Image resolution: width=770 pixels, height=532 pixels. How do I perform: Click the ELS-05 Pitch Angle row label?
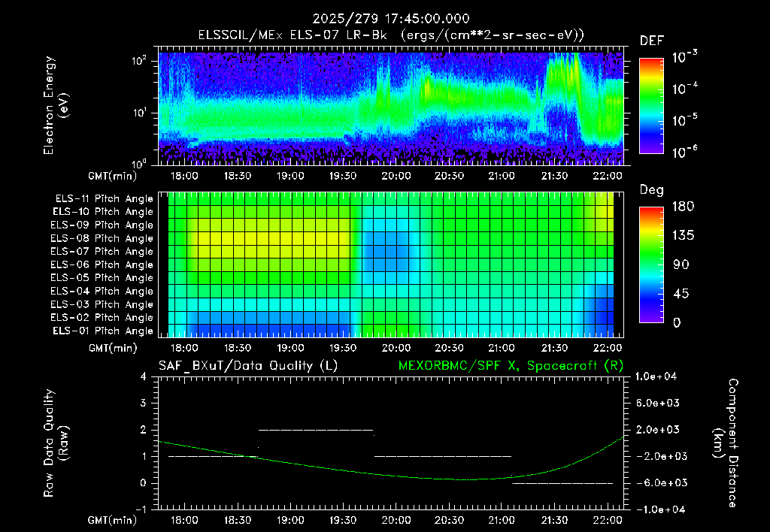102,278
